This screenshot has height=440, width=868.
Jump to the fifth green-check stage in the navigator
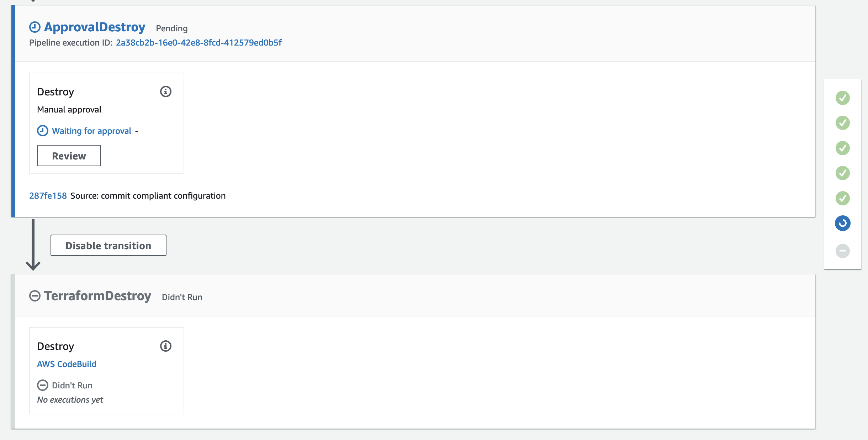[x=842, y=198]
